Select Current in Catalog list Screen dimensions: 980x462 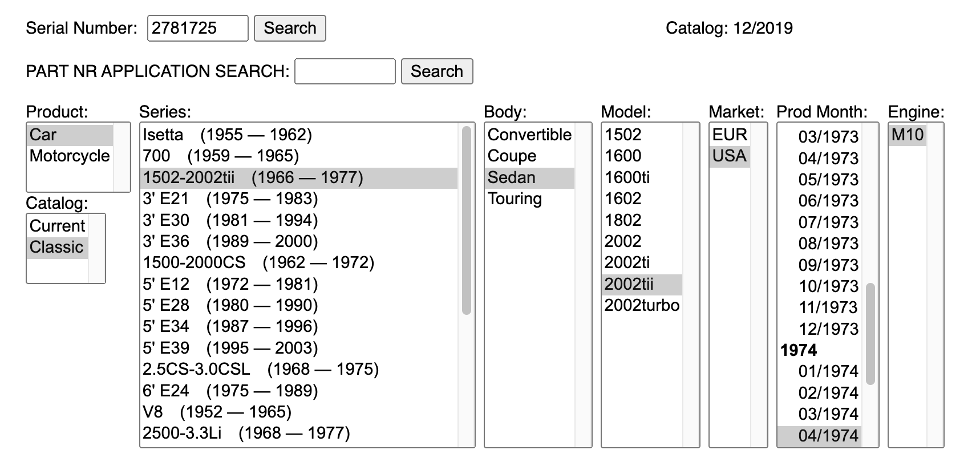[57, 226]
